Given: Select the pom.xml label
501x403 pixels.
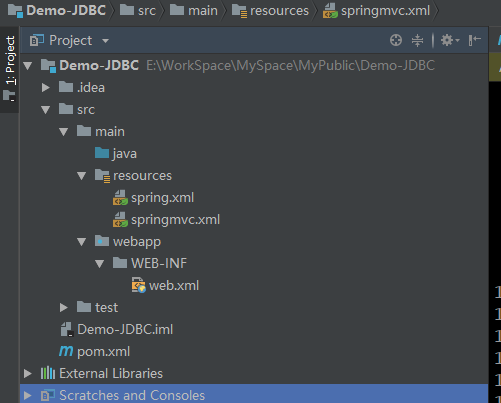Looking at the screenshot, I should click(x=103, y=352).
